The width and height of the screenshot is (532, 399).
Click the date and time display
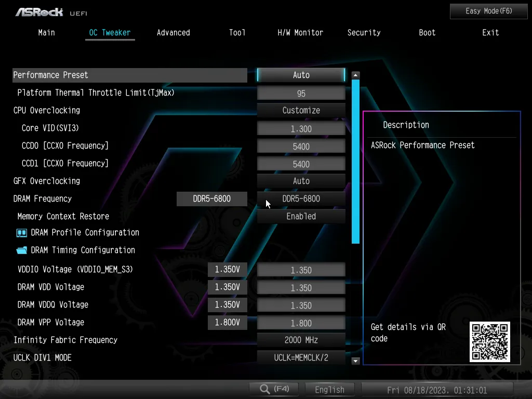coord(437,390)
